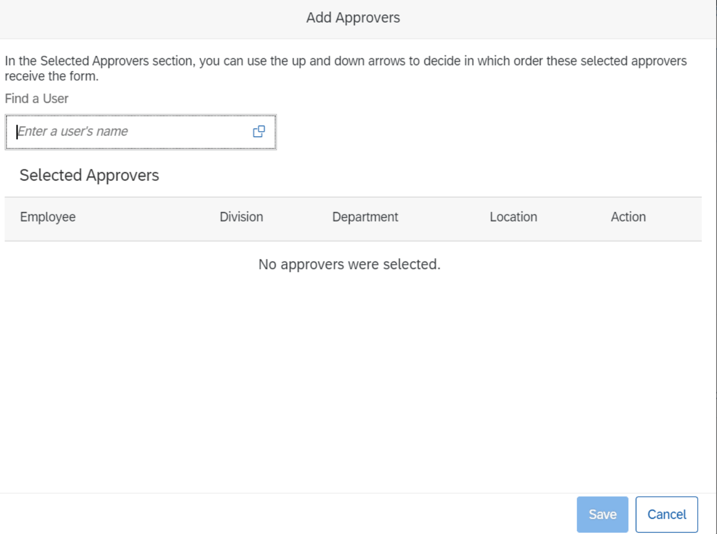717x534 pixels.
Task: Click gray header strip left of dialog title
Action: (120, 18)
